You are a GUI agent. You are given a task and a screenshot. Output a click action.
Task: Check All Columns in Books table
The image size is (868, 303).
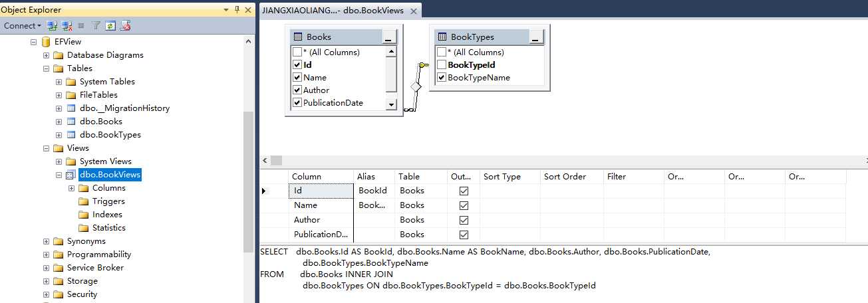(x=297, y=52)
